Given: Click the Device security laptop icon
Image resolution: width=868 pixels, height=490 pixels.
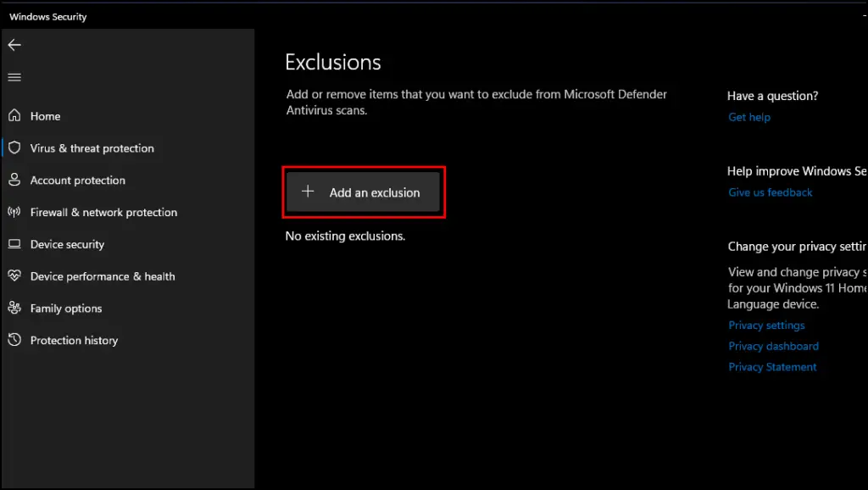Looking at the screenshot, I should pos(14,244).
